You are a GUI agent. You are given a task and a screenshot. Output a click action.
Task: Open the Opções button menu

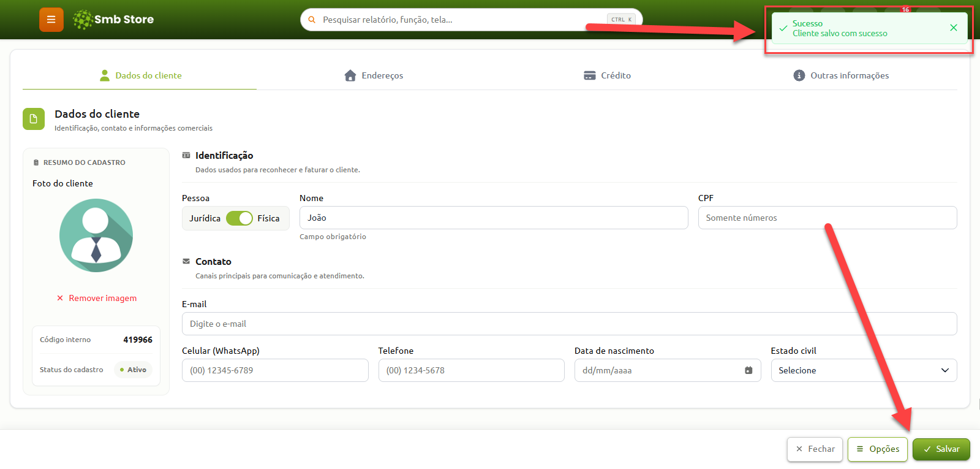[x=877, y=449]
